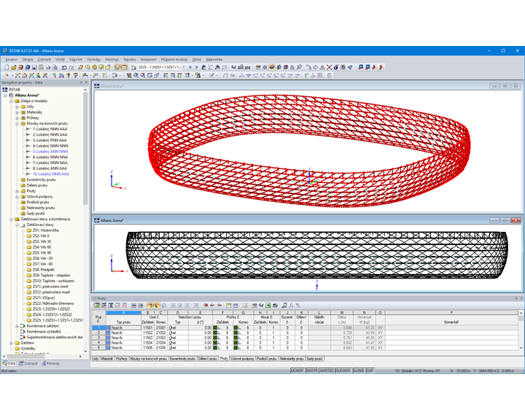Toggle the table display button
This screenshot has height=420, width=525.
pyautogui.click(x=124, y=67)
